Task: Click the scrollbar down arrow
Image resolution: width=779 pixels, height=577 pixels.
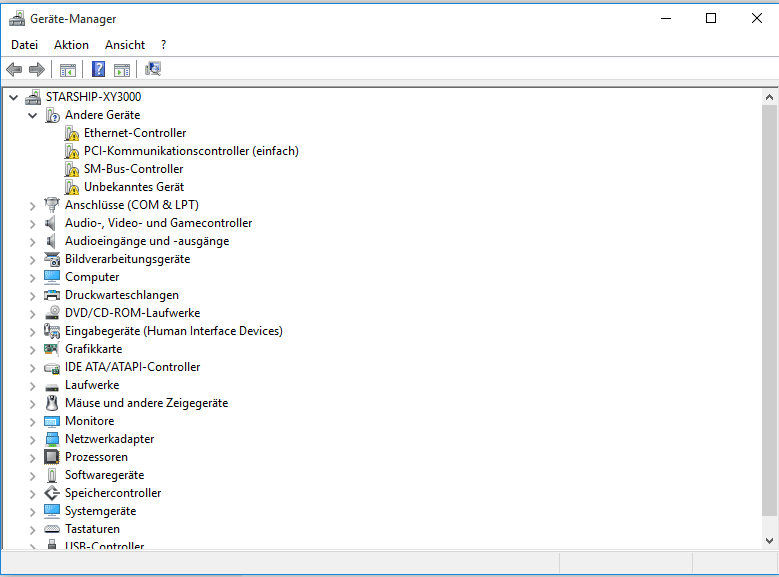Action: 769,541
